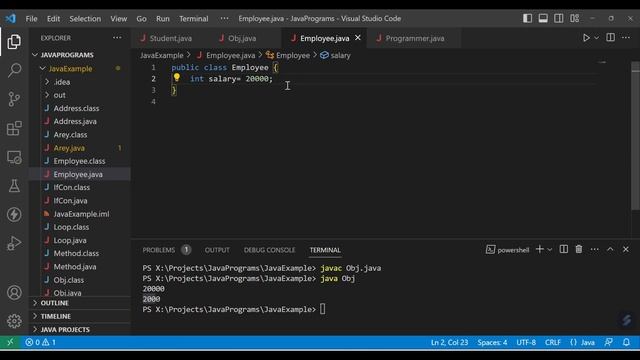Collapse the JAVAPROGRAMS section
Screen dimensions: 640x360
(x=66, y=55)
